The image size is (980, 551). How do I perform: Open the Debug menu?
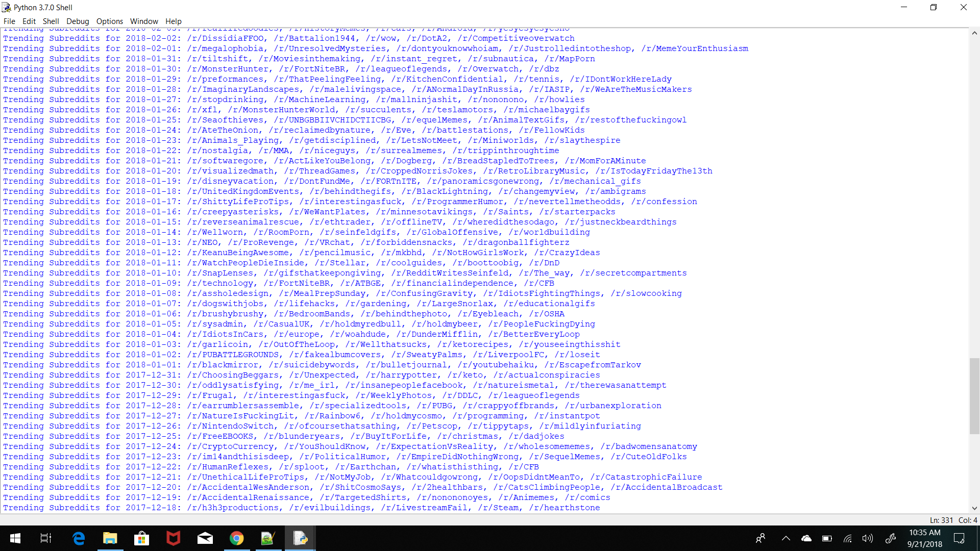tap(78, 21)
